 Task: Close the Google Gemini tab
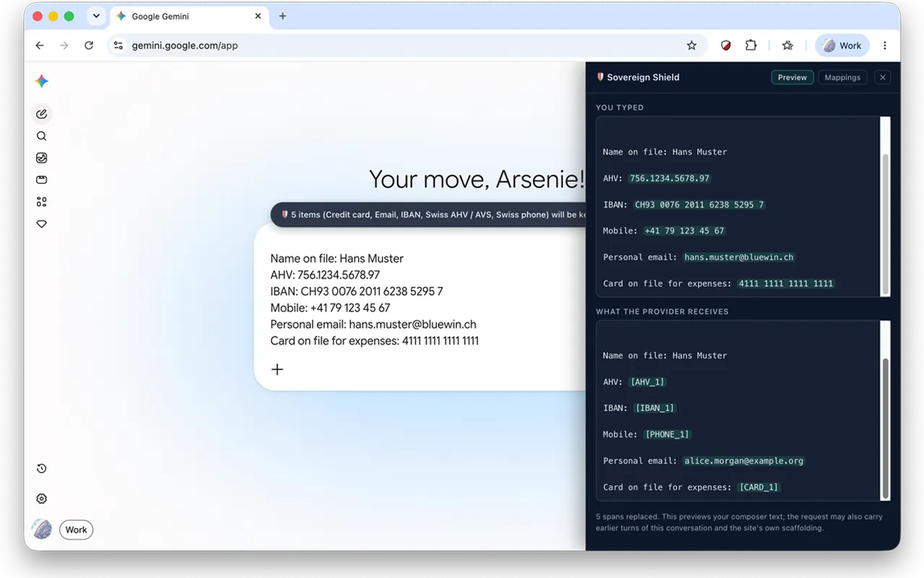[258, 16]
